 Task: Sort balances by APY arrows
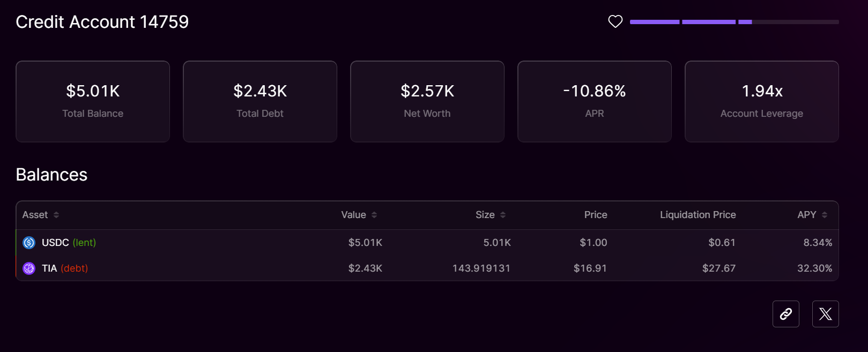click(x=825, y=215)
